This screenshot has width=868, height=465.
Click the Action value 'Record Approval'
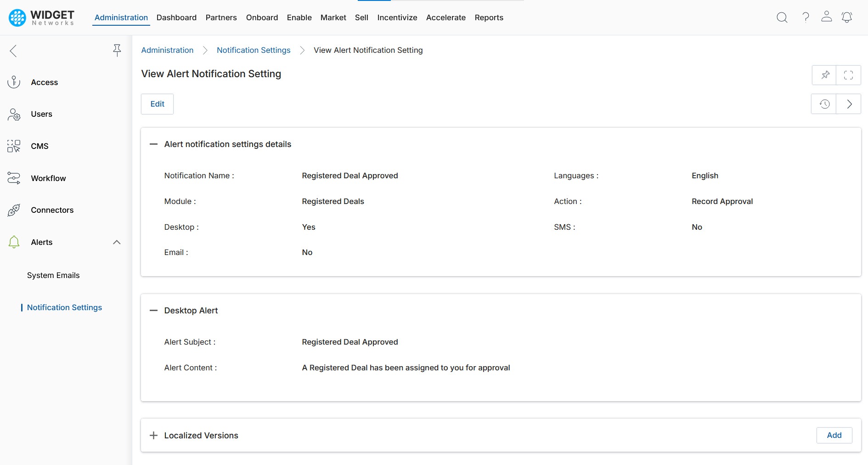[722, 201]
